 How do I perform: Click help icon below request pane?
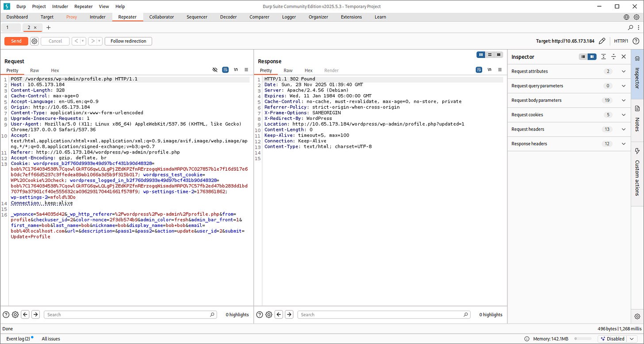point(6,314)
